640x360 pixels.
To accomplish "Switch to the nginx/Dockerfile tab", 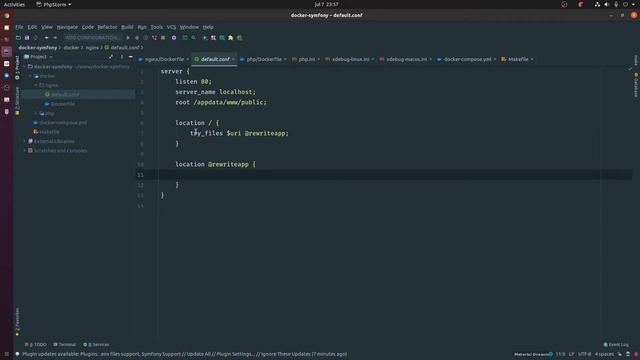I will point(164,59).
